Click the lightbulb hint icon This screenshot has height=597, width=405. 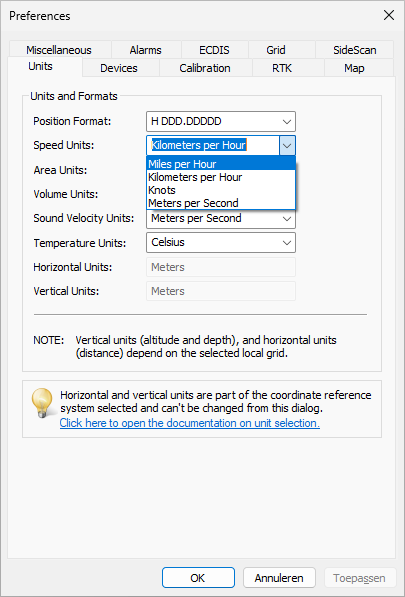tap(42, 402)
